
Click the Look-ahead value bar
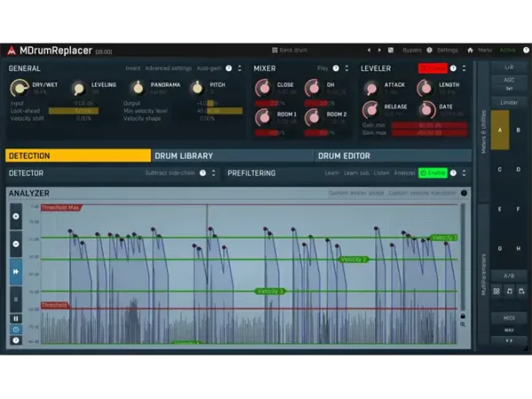74,111
